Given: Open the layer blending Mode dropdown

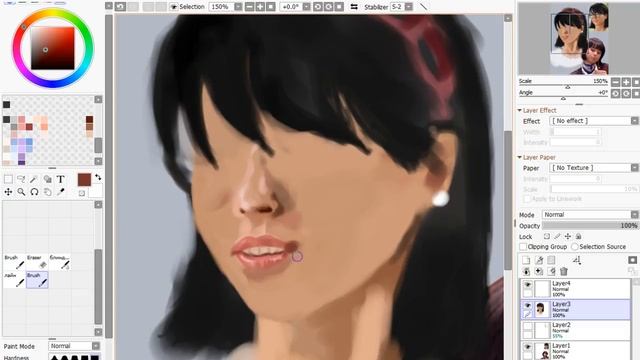Looking at the screenshot, I should (x=634, y=214).
